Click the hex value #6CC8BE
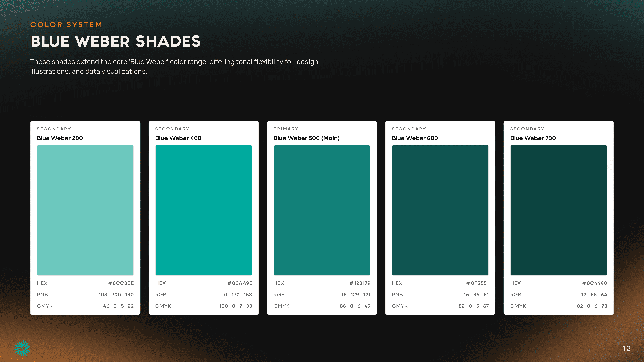Screen dimensions: 644x362 (x=121, y=283)
